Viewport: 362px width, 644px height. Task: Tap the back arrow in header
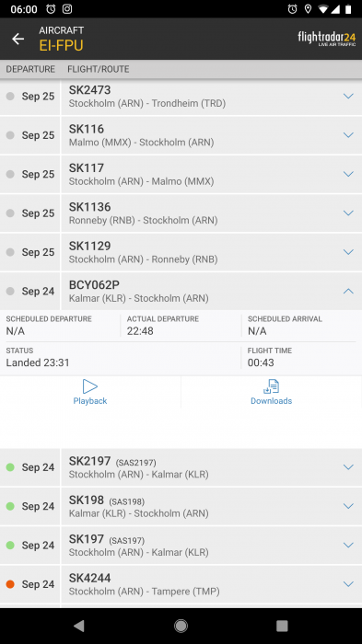click(18, 39)
